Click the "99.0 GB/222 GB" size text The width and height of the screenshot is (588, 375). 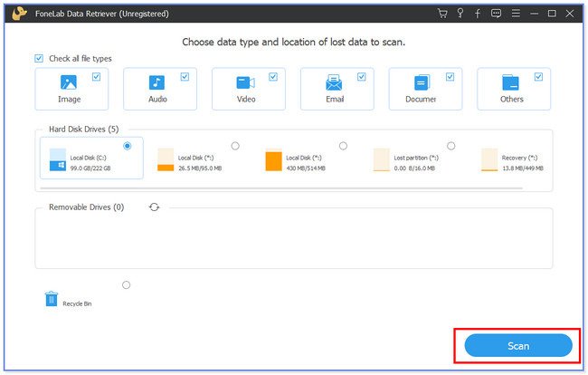(x=90, y=168)
